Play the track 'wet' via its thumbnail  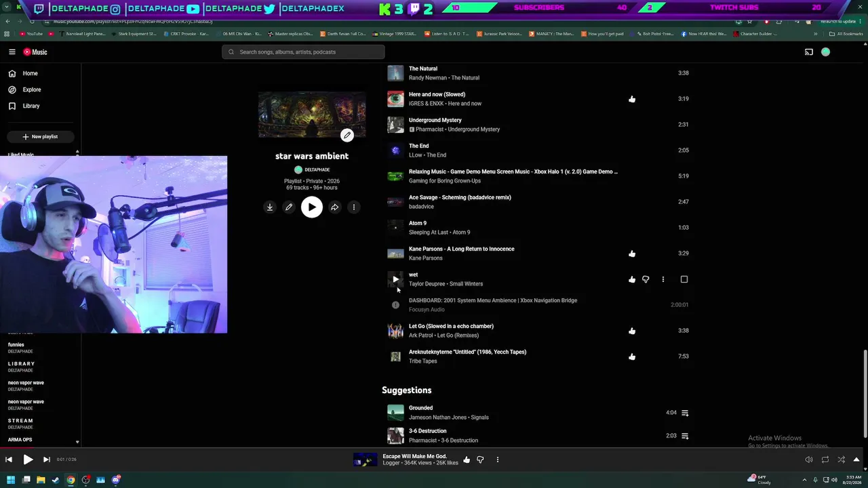coord(395,279)
